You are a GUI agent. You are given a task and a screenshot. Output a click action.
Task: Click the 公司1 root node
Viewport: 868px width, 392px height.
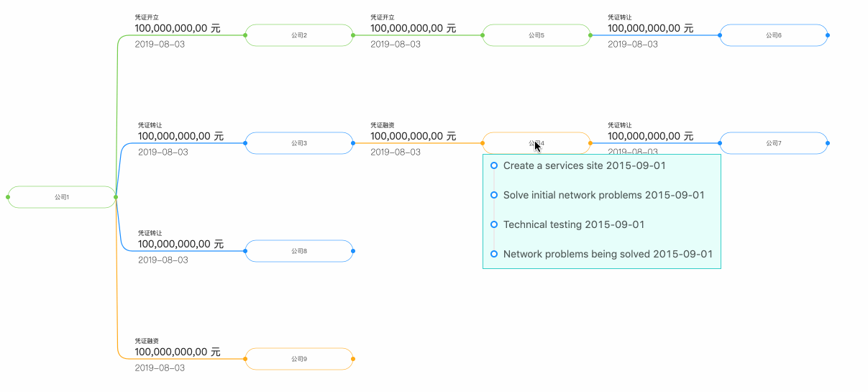click(62, 197)
